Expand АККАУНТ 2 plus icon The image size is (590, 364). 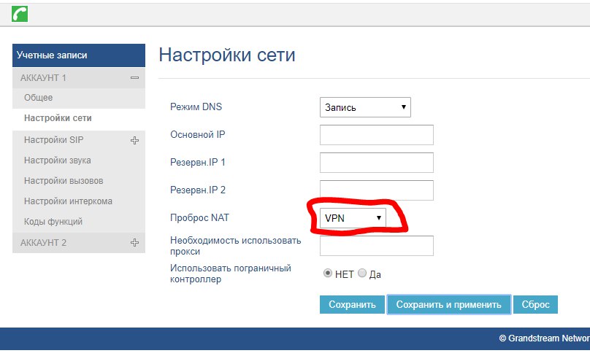click(134, 242)
